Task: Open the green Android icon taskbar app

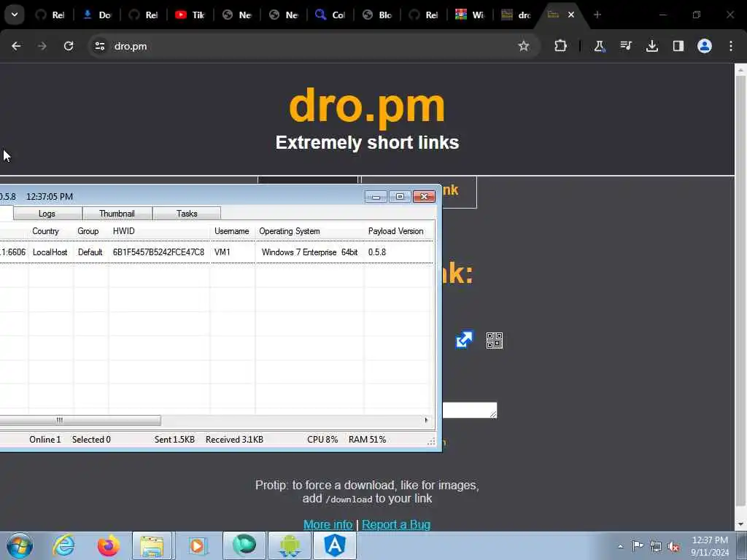Action: pos(290,545)
